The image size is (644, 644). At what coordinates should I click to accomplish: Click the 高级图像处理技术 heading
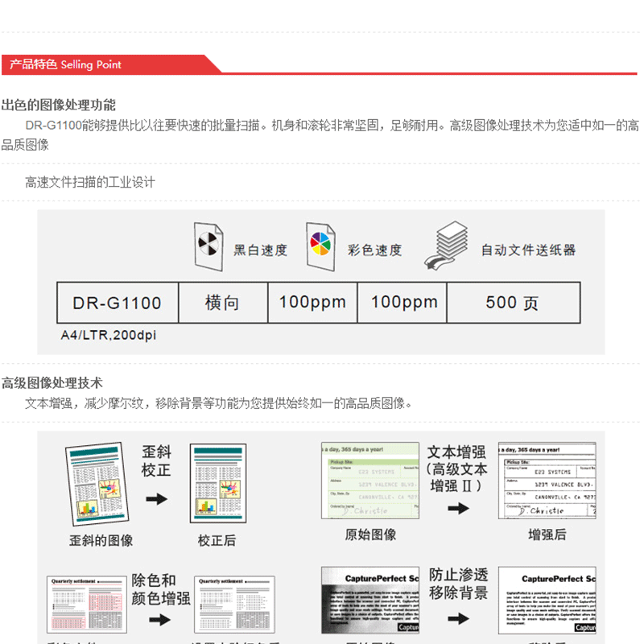(x=52, y=383)
